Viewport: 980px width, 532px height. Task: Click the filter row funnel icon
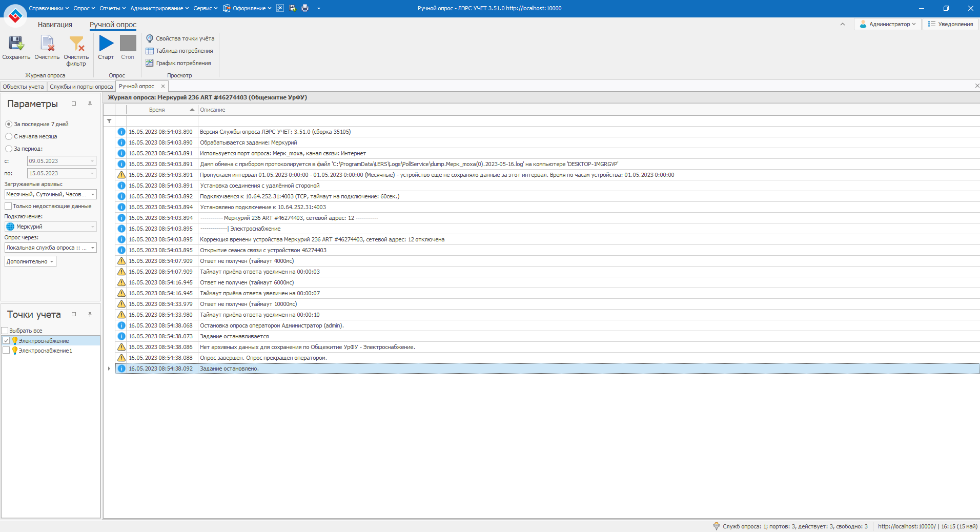click(x=109, y=121)
